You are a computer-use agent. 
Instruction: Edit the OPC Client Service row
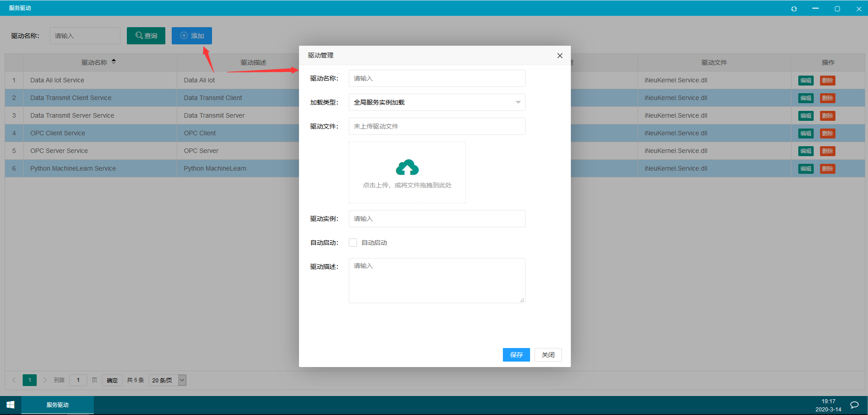tap(805, 134)
